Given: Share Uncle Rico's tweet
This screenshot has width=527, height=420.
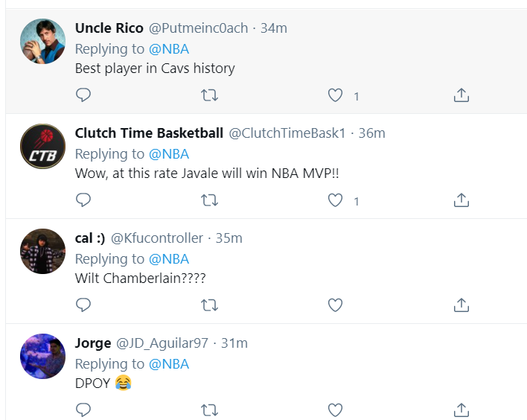Looking at the screenshot, I should click(x=461, y=95).
